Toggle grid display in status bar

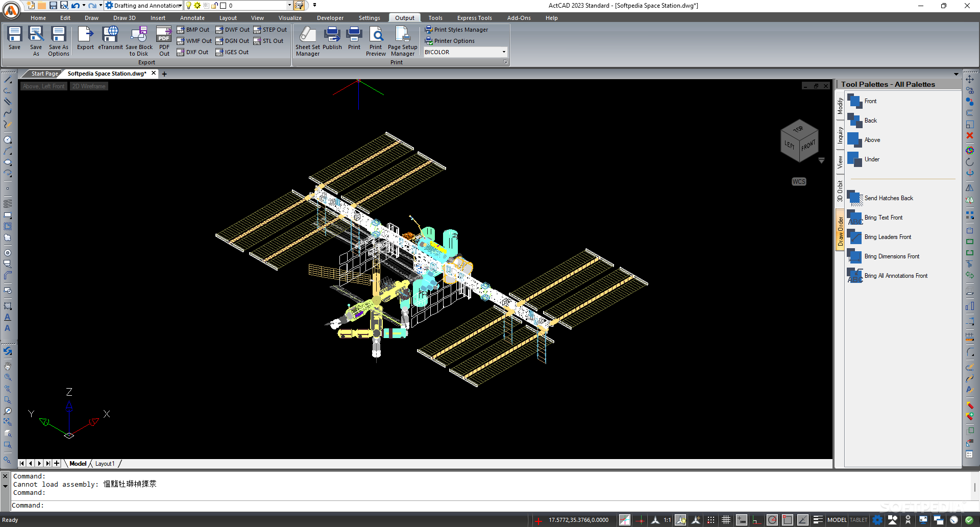(726, 520)
